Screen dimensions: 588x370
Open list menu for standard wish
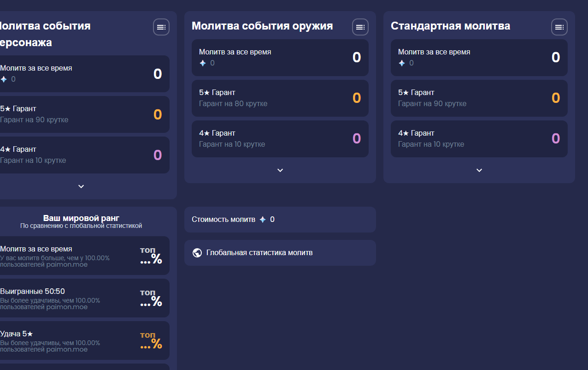point(559,27)
